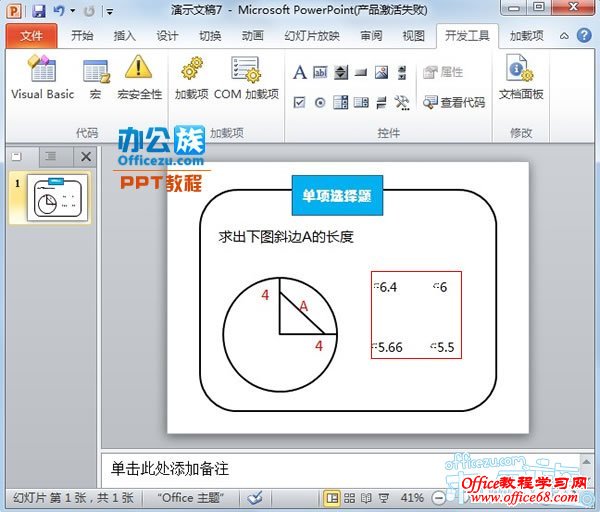Expand the Undo history dropdown arrow

click(73, 11)
